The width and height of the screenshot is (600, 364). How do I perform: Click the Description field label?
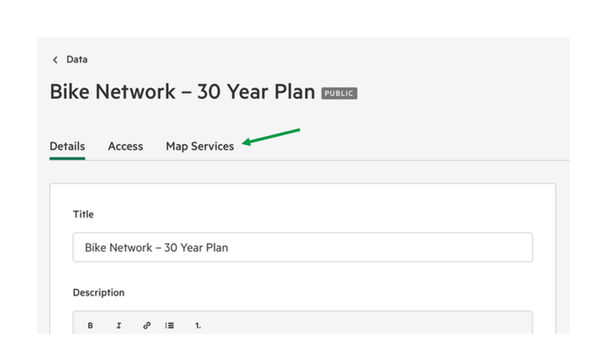(98, 292)
